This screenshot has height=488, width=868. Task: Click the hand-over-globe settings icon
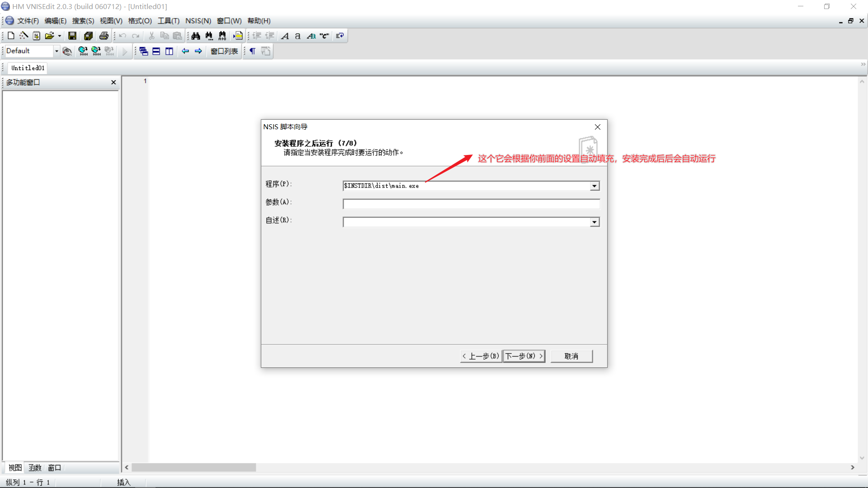[x=67, y=51]
